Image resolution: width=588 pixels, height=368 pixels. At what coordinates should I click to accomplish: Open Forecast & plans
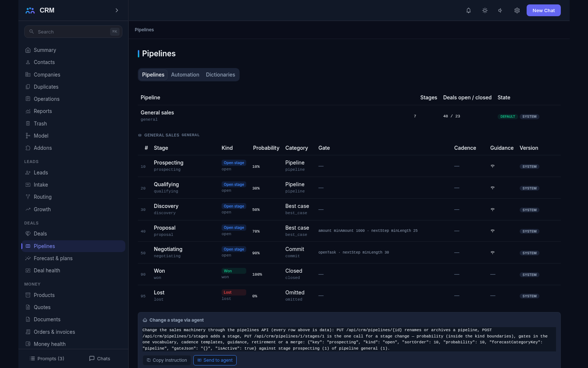click(x=73, y=258)
